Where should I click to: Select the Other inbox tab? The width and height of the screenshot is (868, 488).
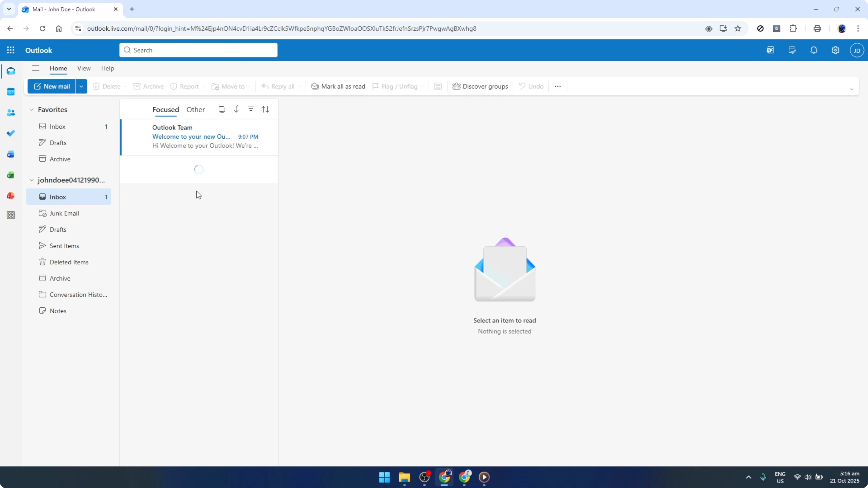click(x=196, y=110)
